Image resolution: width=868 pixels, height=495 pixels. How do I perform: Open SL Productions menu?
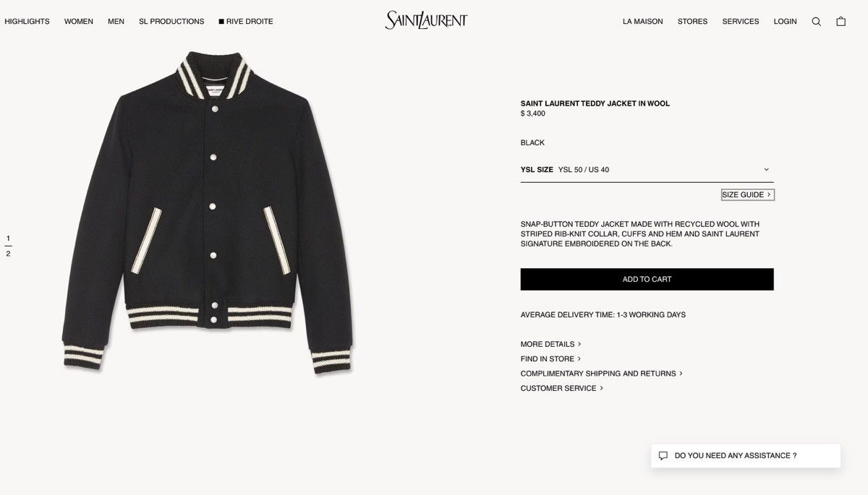tap(171, 22)
